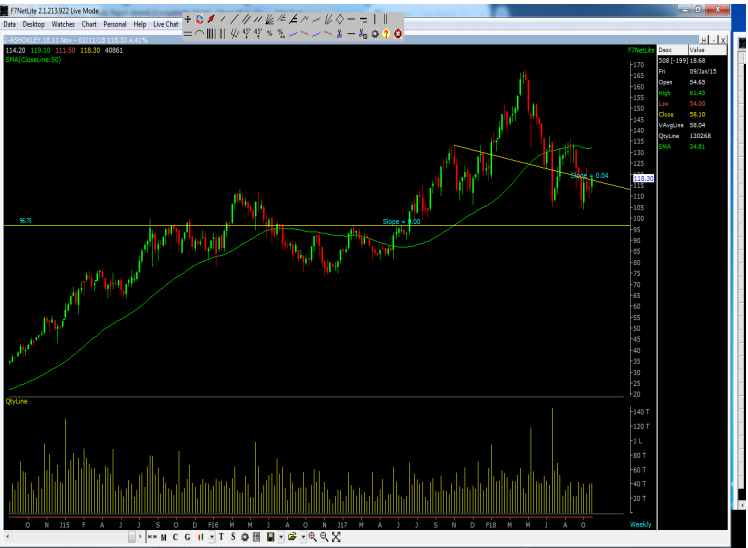Select the single vertical line tool
The height and width of the screenshot is (548, 748).
[374, 19]
